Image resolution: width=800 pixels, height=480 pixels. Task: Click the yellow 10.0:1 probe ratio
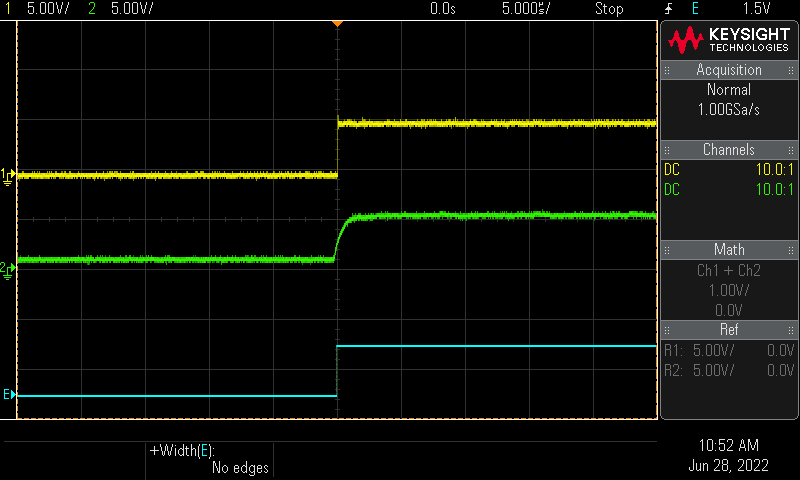coord(775,170)
